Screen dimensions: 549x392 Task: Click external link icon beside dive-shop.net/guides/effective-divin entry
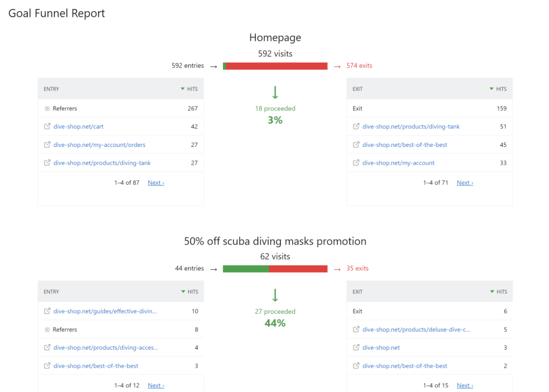click(x=47, y=311)
